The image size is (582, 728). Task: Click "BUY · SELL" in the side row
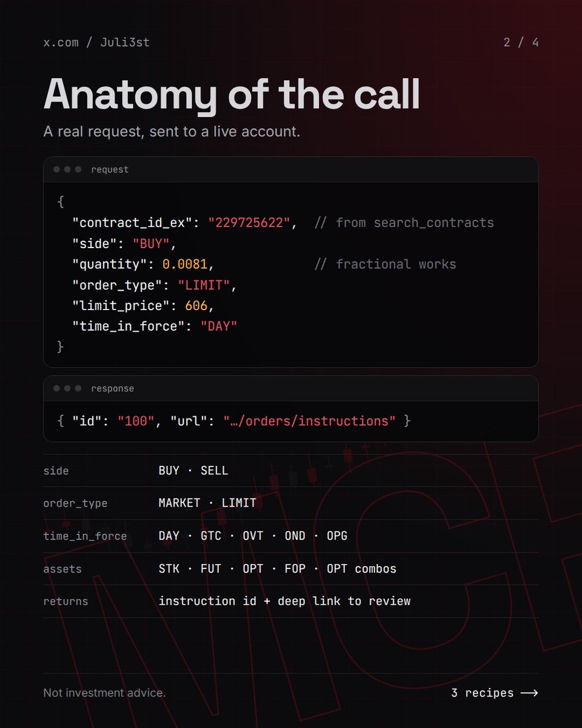(193, 470)
